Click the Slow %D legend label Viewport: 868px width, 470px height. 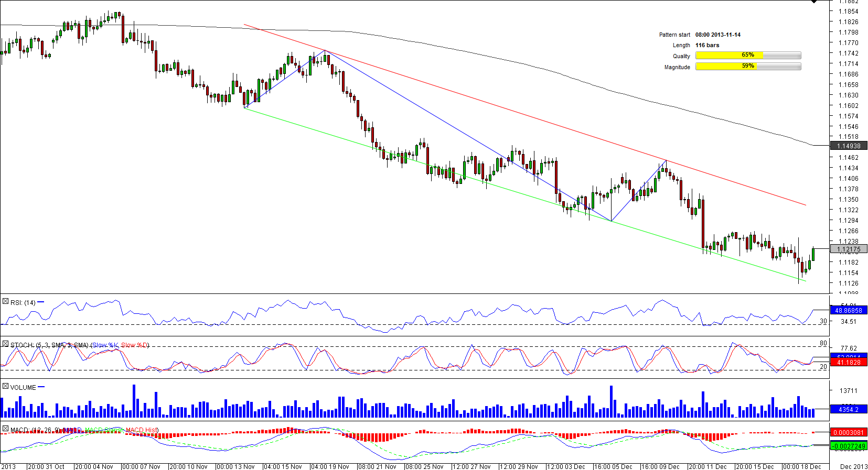[x=134, y=345]
